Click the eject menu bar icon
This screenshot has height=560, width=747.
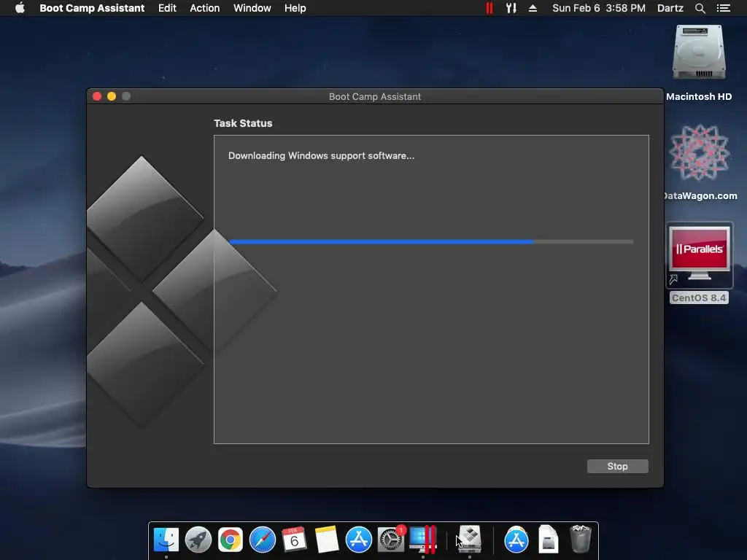click(533, 8)
